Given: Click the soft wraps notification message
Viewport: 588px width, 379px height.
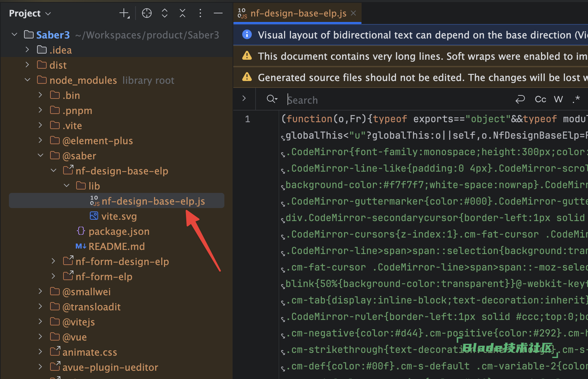Looking at the screenshot, I should [x=423, y=56].
